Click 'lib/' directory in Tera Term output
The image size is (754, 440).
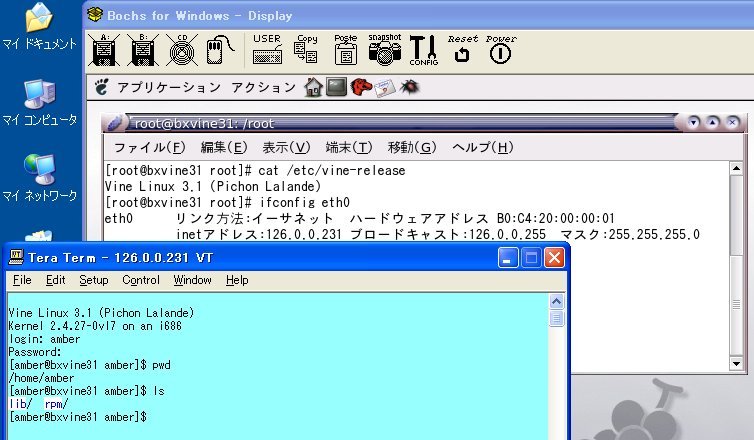pos(21,404)
